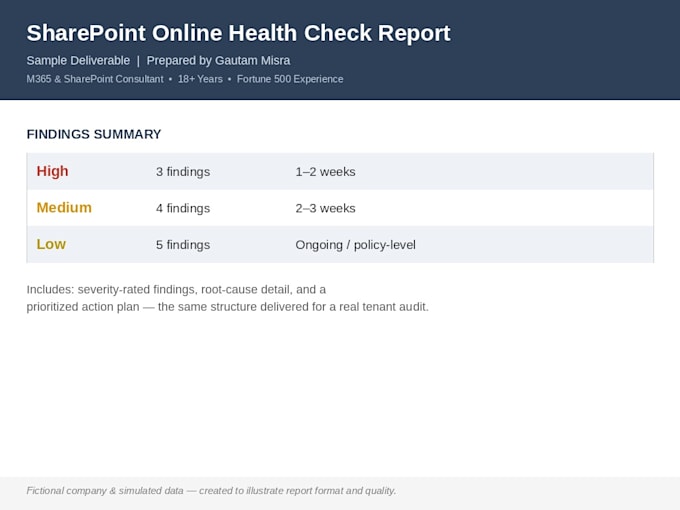The image size is (680, 510).
Task: Click the '1–2 weeks' cell
Action: pyautogui.click(x=325, y=172)
